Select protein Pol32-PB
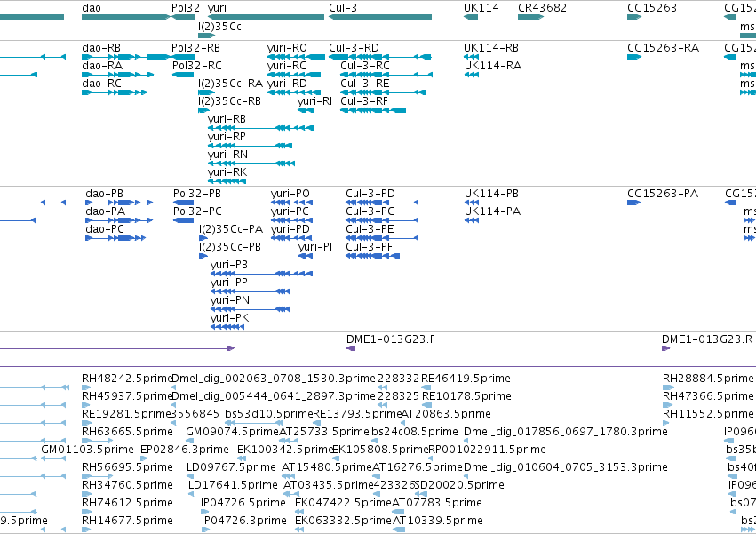This screenshot has height=534, width=756. [196, 194]
